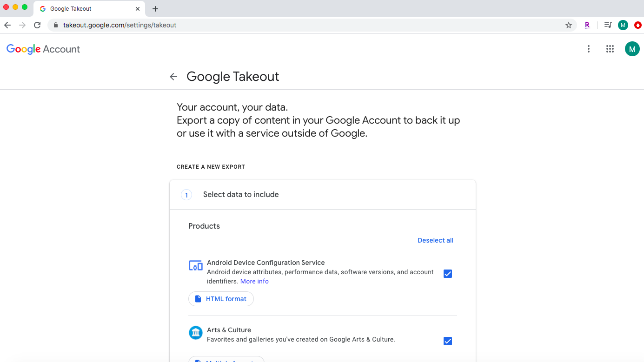The image size is (644, 362).
Task: Click the Google Account logo
Action: click(x=43, y=49)
